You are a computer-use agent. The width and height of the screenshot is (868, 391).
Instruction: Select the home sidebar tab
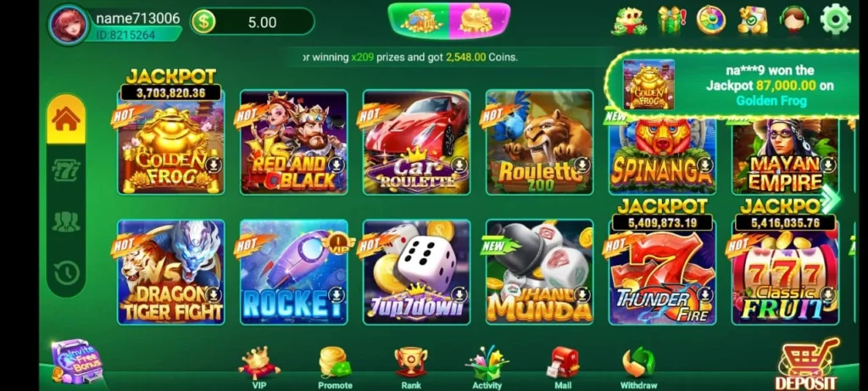click(x=66, y=119)
